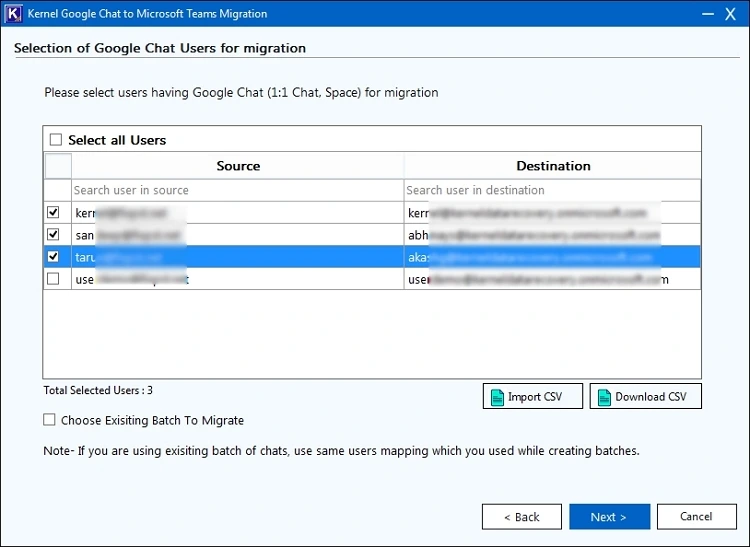Toggle the header checkbox beside Source column
750x547 pixels.
coord(58,165)
